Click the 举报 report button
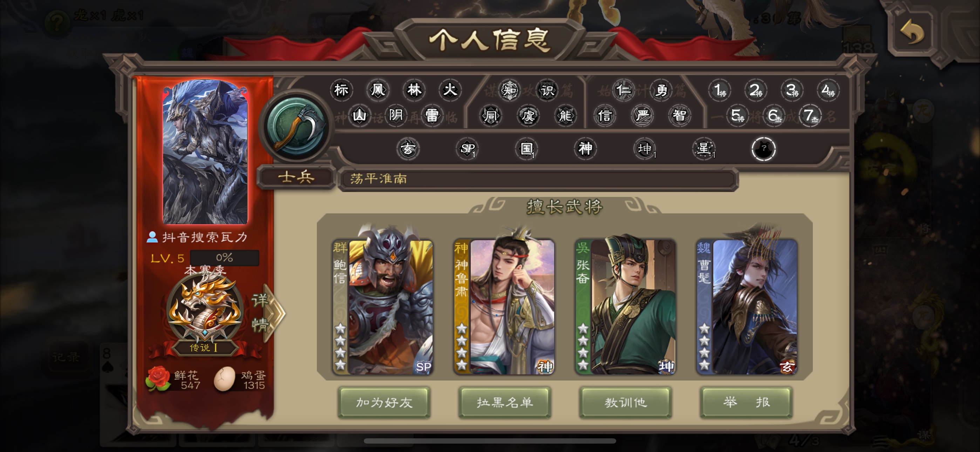This screenshot has width=980, height=452. pyautogui.click(x=747, y=402)
